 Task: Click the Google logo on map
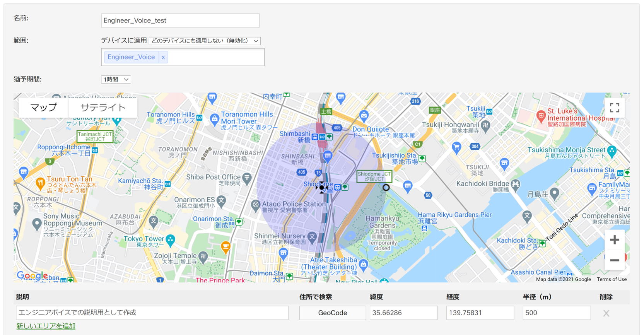pos(32,275)
